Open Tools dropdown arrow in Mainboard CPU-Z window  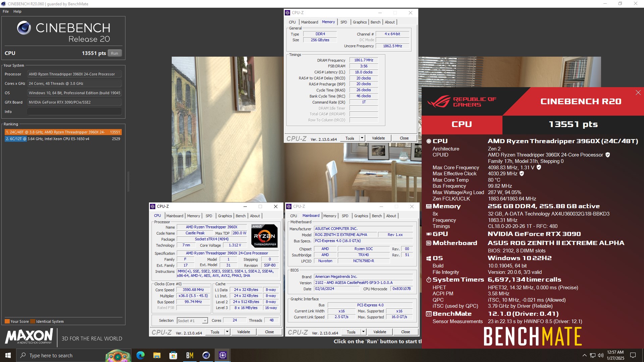tap(363, 332)
